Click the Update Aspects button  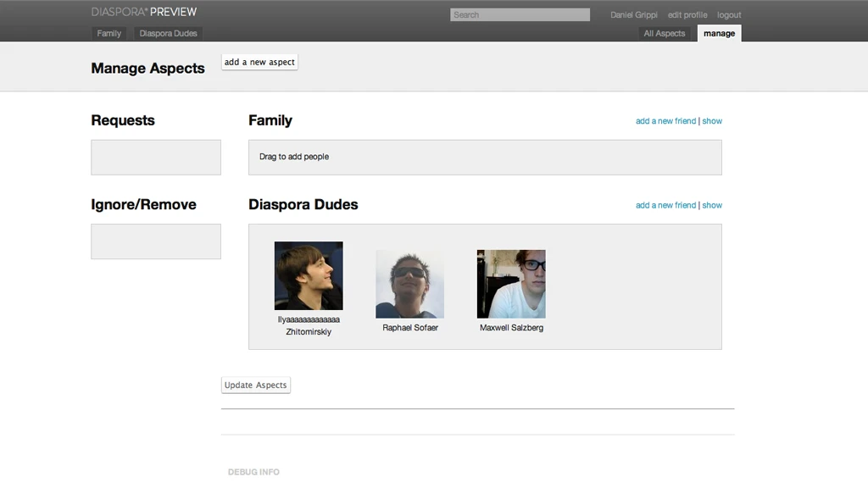[x=256, y=385]
